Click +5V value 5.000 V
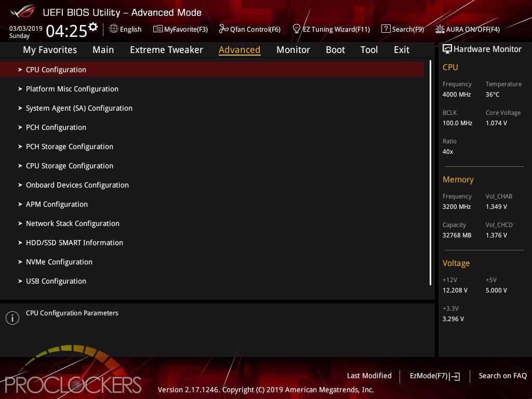Image resolution: width=532 pixels, height=399 pixels. (x=496, y=290)
